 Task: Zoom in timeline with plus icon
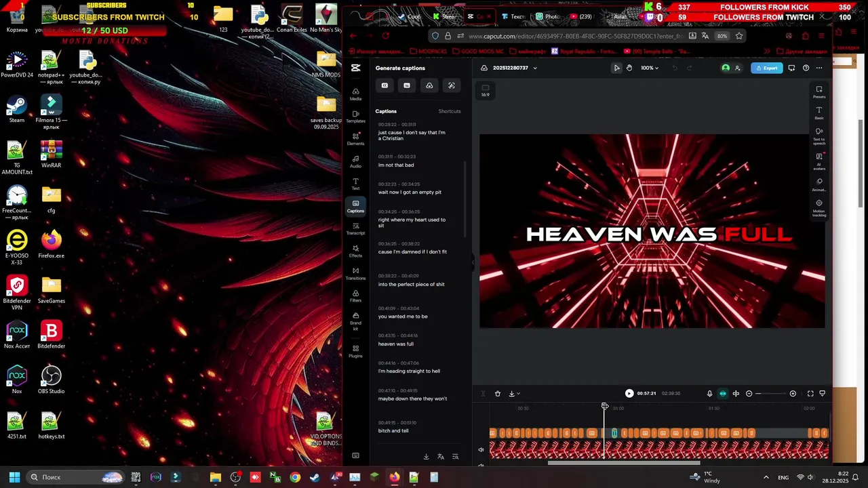click(793, 393)
